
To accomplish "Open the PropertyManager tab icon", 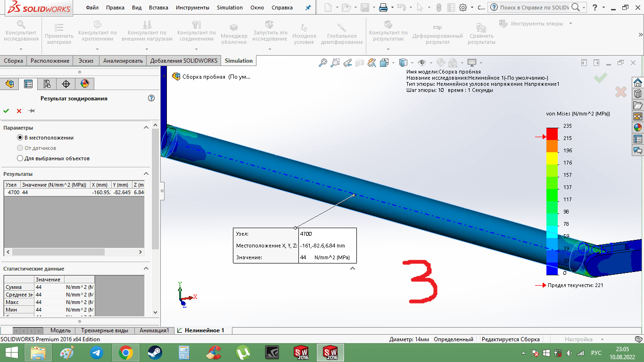I will click(28, 84).
